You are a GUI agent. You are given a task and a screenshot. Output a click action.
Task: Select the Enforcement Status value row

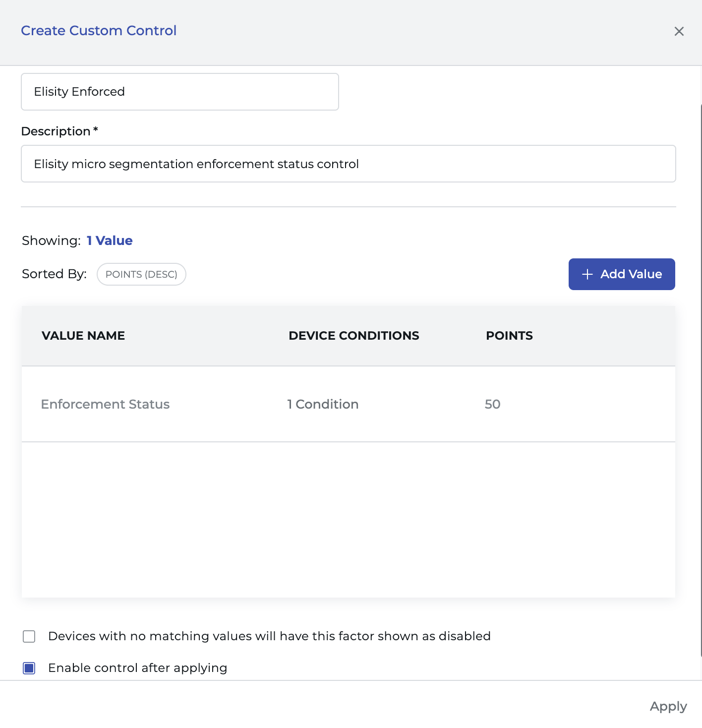pyautogui.click(x=105, y=404)
